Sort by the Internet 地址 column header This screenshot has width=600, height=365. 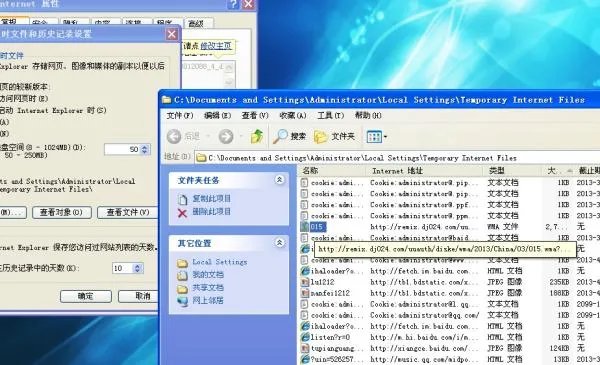coord(425,171)
